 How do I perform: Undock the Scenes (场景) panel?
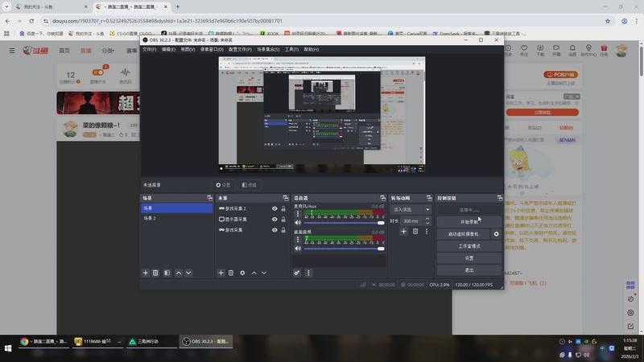pos(209,198)
